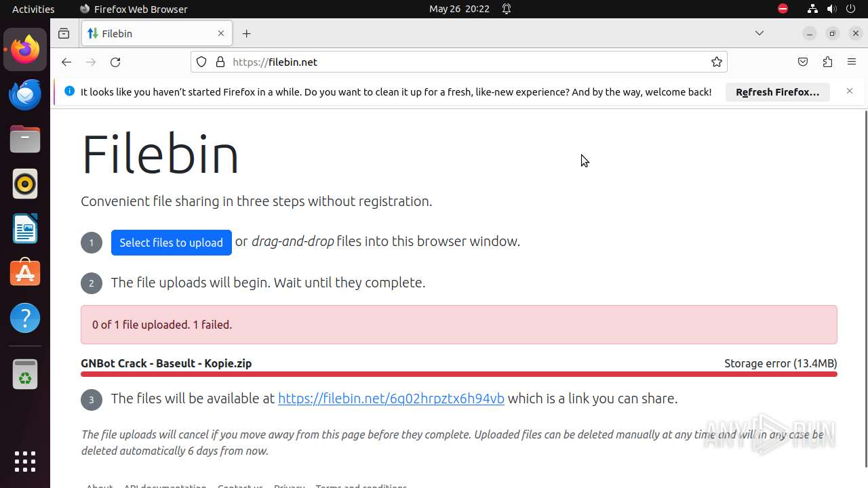Click the notification bell in top bar
Viewport: 868px width, 488px height.
click(x=507, y=9)
